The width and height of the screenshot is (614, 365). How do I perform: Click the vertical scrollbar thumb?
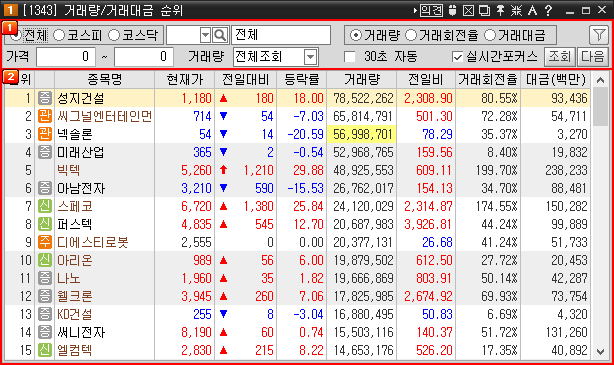point(600,107)
